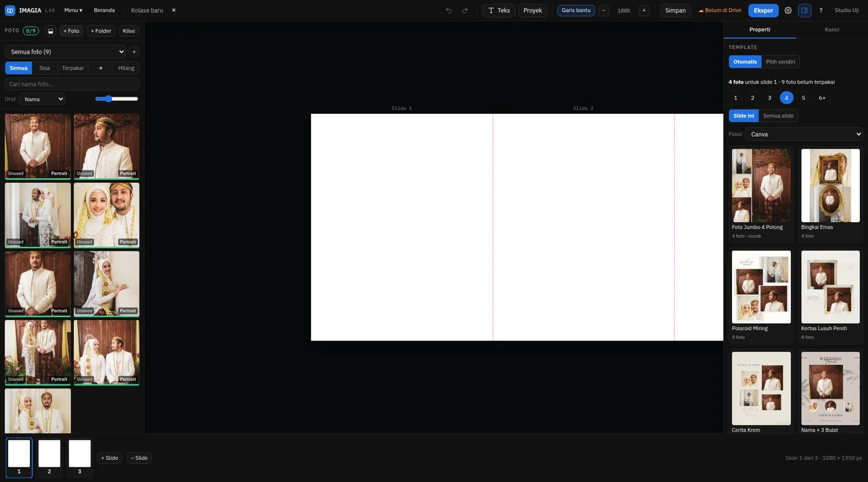
Task: Select slide 3 thumbnail
Action: [80, 458]
